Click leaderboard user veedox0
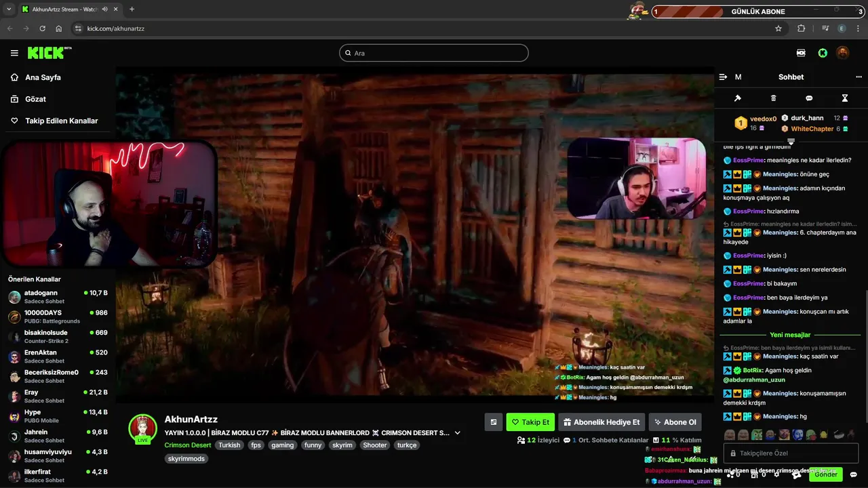 point(763,119)
